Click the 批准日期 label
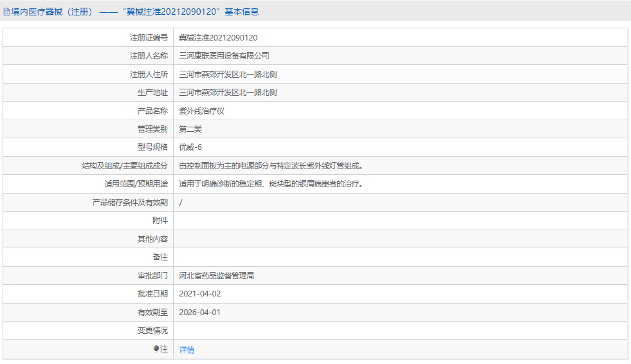This screenshot has height=364, width=631. point(152,294)
